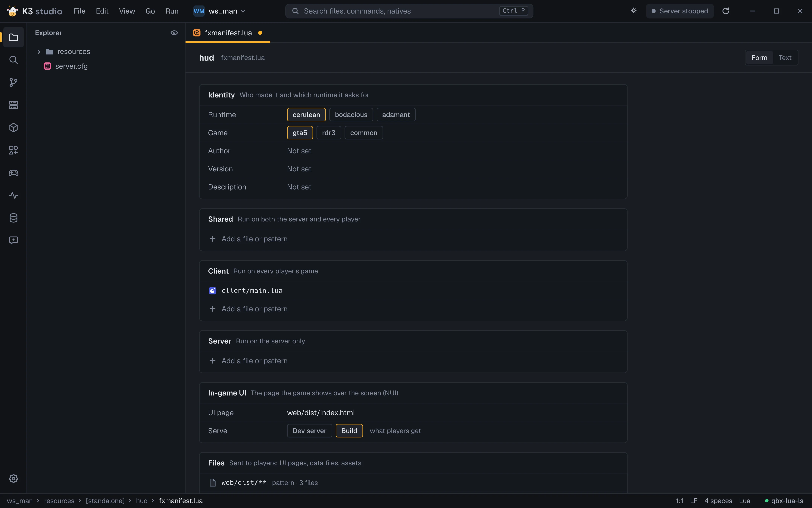
Task: Click the web/dist/index.html UI page value
Action: point(321,413)
